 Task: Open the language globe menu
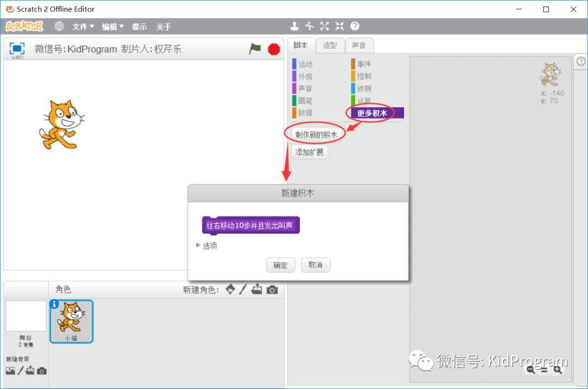59,26
